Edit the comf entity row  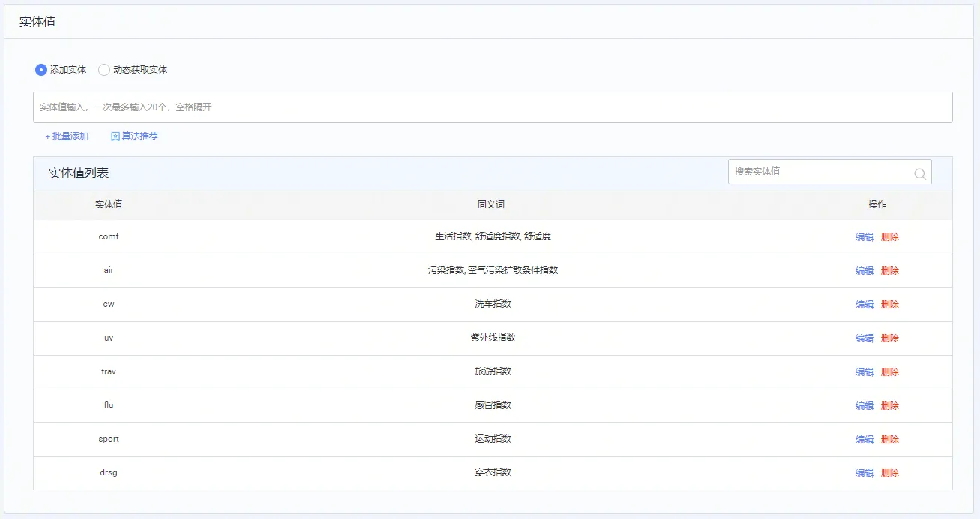tap(864, 237)
